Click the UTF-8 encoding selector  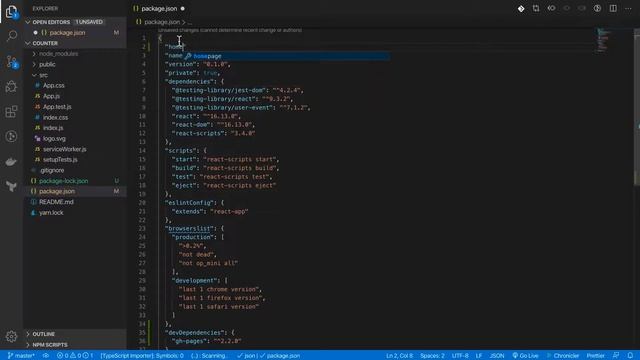pyautogui.click(x=460, y=356)
